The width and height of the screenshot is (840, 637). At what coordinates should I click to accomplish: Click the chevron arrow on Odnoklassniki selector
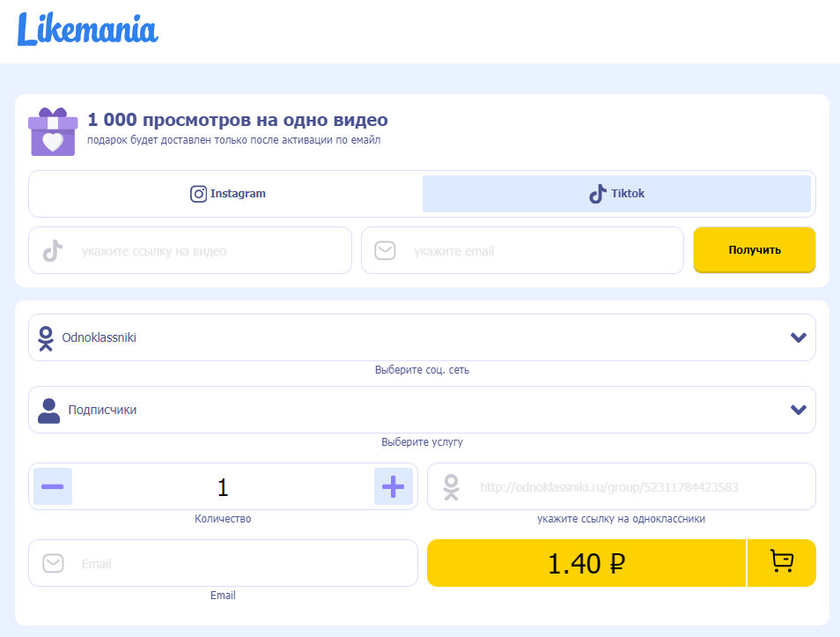[799, 337]
